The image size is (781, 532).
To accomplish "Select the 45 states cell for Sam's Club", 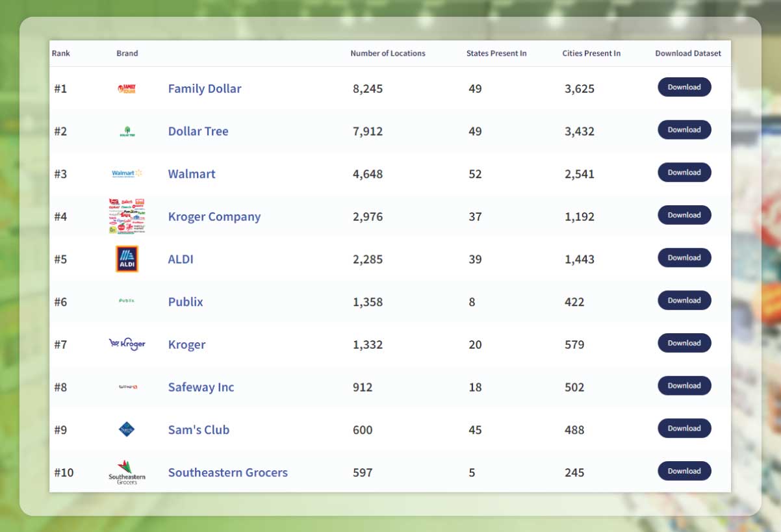I will (475, 430).
